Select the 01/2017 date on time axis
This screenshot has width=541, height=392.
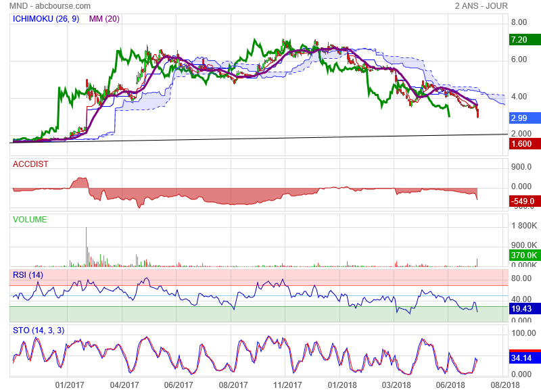tap(69, 385)
